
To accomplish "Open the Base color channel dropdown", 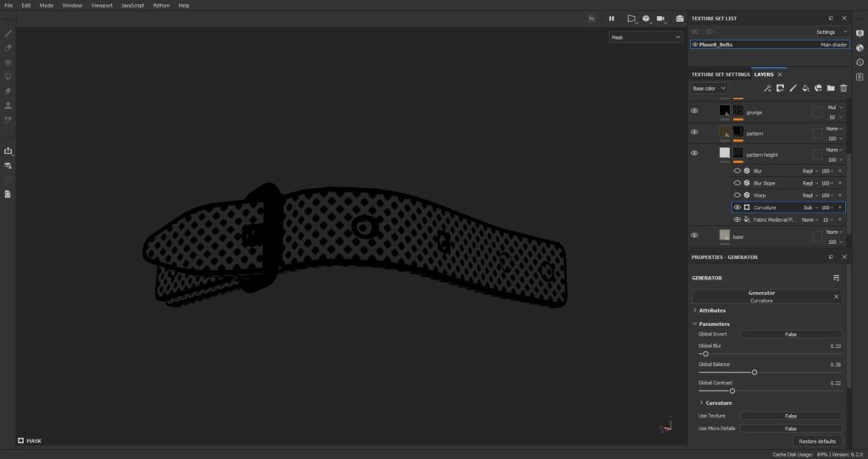I will pos(709,88).
